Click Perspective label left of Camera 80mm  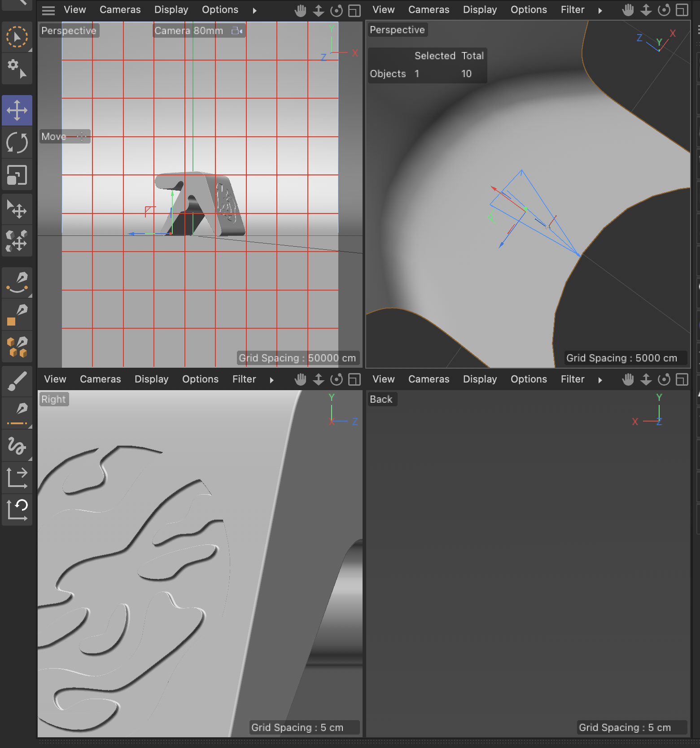point(69,30)
